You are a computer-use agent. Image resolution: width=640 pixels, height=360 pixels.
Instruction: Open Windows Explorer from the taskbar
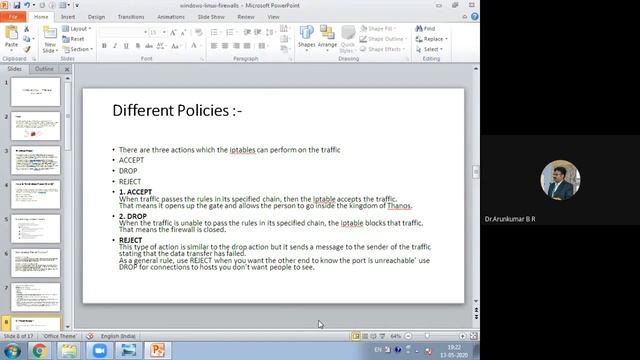tap(69, 351)
